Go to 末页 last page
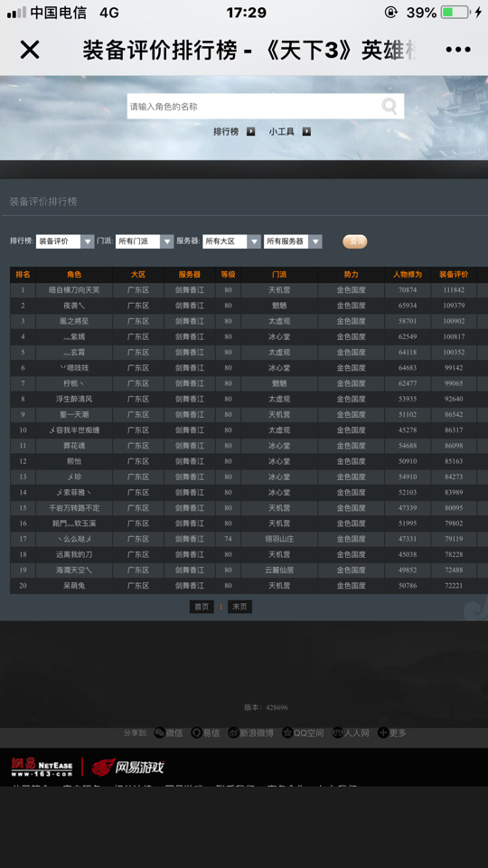 point(239,607)
